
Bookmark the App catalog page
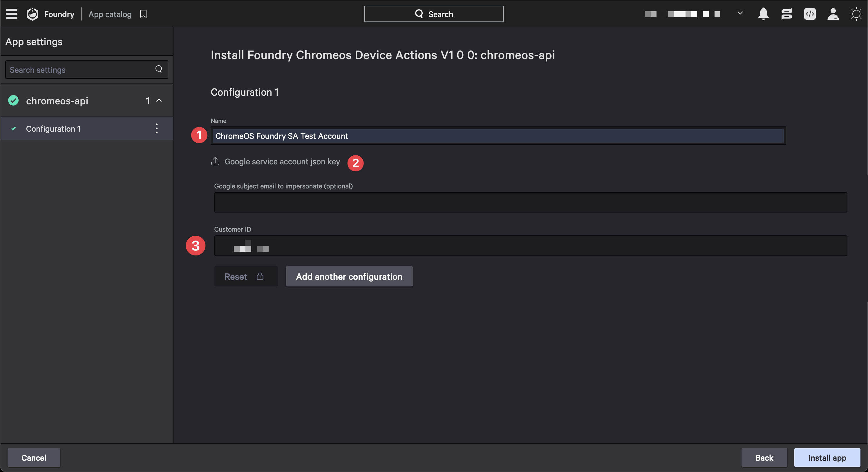click(143, 14)
